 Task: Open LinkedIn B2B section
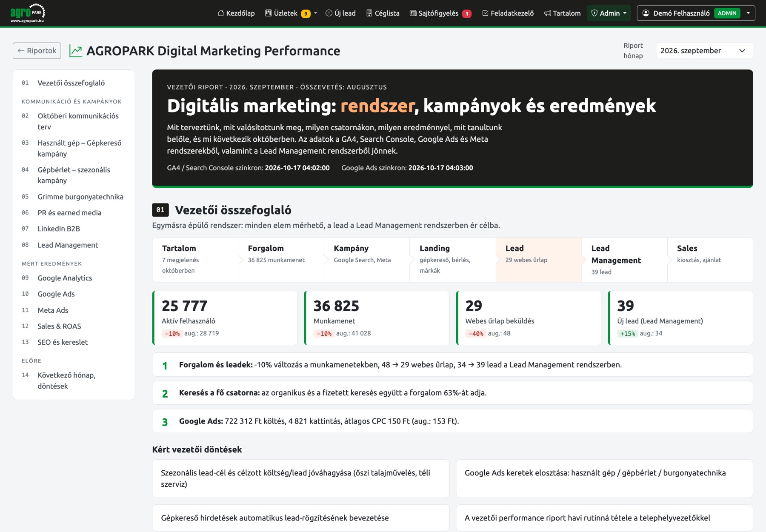(74, 229)
